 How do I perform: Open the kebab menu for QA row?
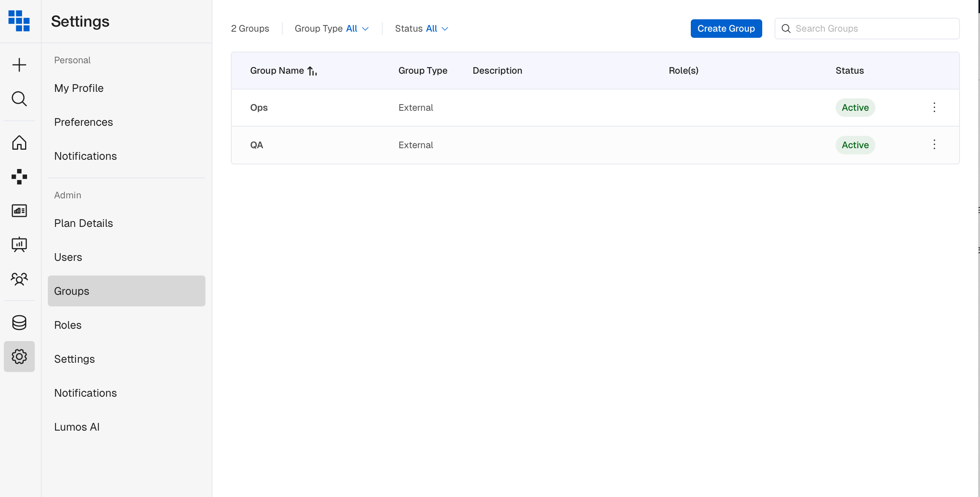tap(934, 145)
